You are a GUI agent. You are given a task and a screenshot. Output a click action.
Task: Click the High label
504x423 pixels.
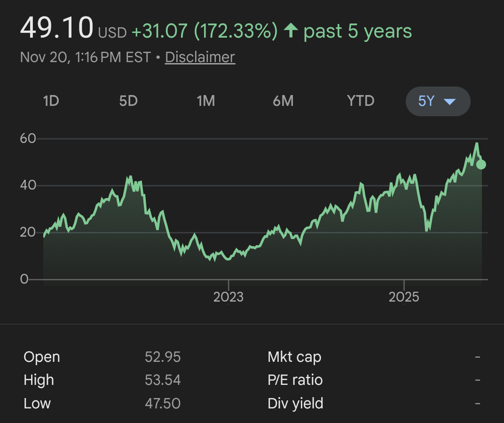pyautogui.click(x=39, y=380)
